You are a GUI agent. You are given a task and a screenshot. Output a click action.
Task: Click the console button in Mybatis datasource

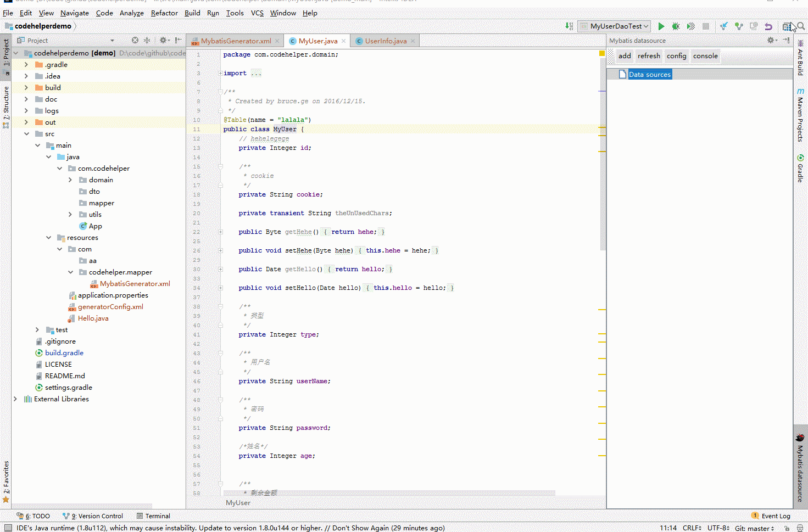pyautogui.click(x=705, y=56)
